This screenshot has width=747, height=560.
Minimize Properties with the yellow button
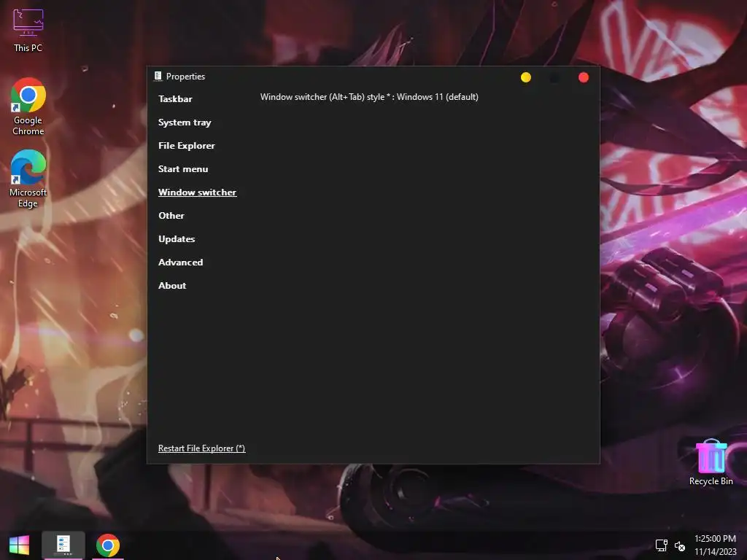(x=526, y=77)
